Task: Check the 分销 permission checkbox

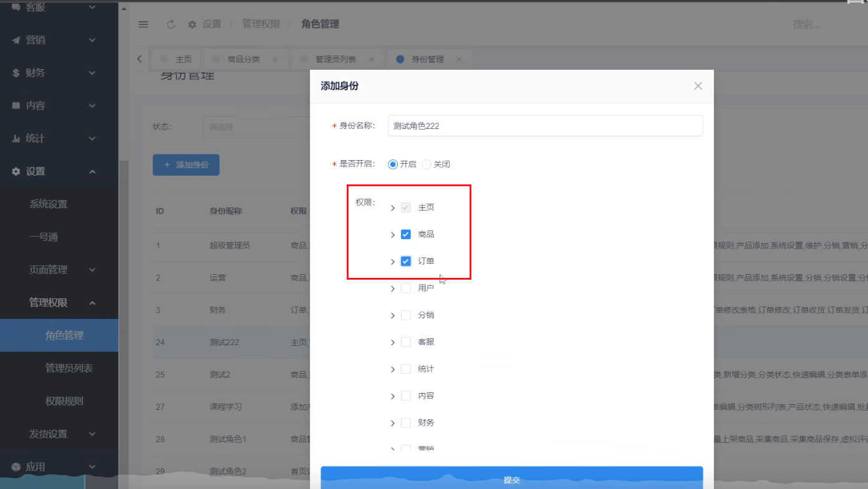Action: point(406,315)
